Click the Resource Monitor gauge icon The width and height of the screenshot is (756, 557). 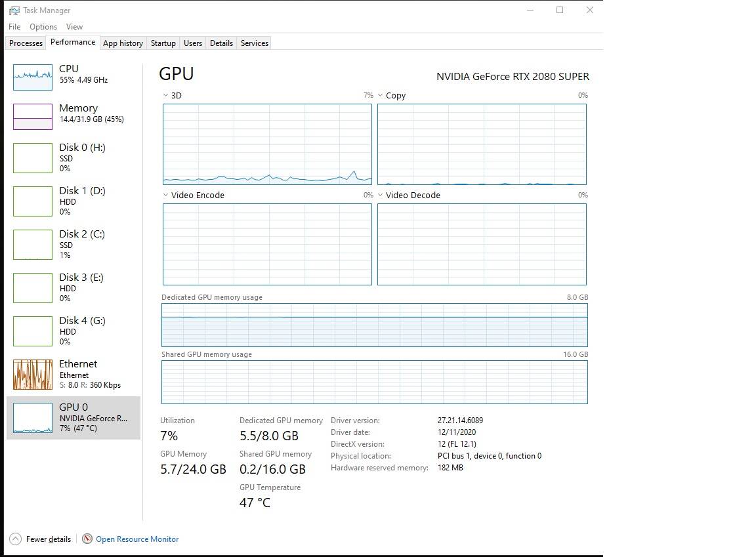point(87,539)
